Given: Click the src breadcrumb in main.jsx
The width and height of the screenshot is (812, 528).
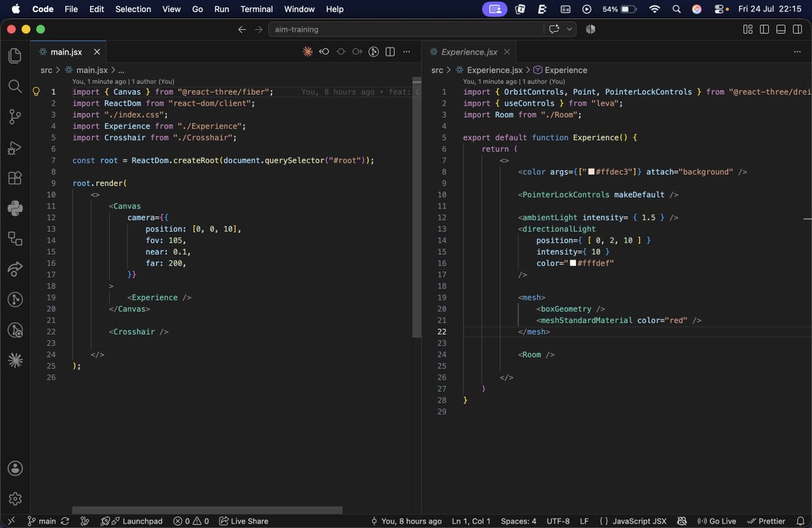Looking at the screenshot, I should (46, 70).
